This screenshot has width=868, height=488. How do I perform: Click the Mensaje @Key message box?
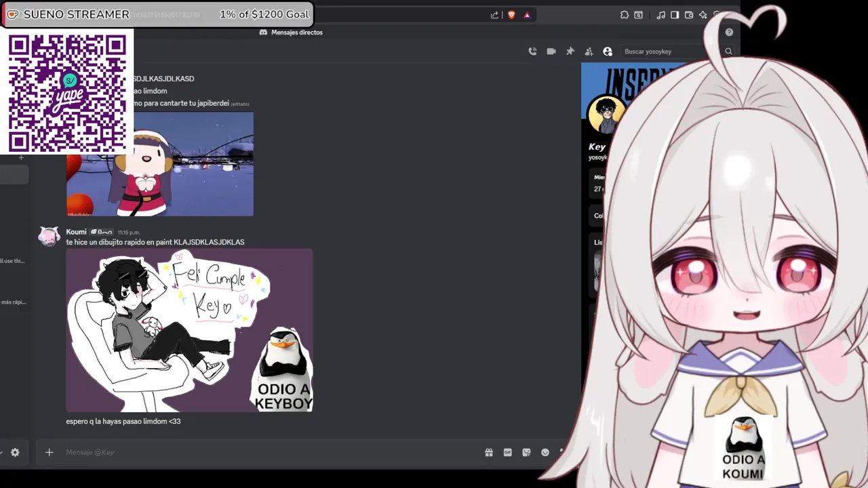click(271, 452)
